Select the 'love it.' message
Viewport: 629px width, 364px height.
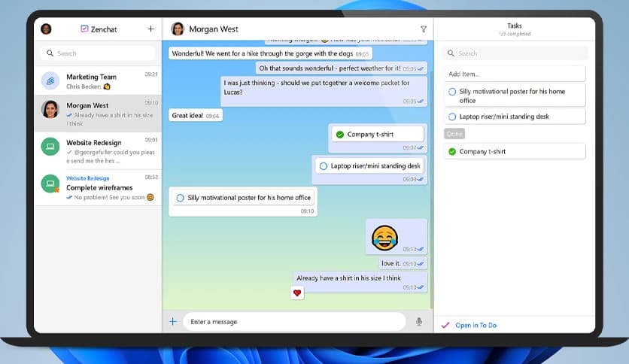pos(403,263)
